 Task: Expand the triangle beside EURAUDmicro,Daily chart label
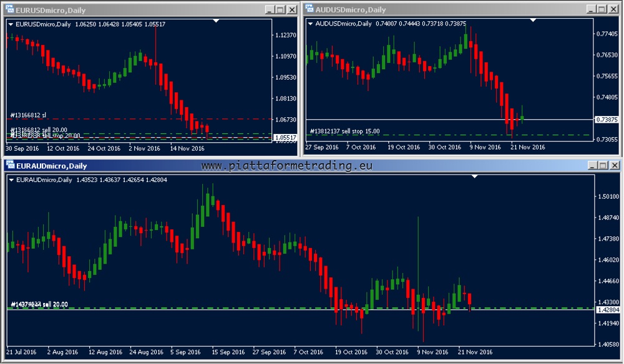(11, 180)
